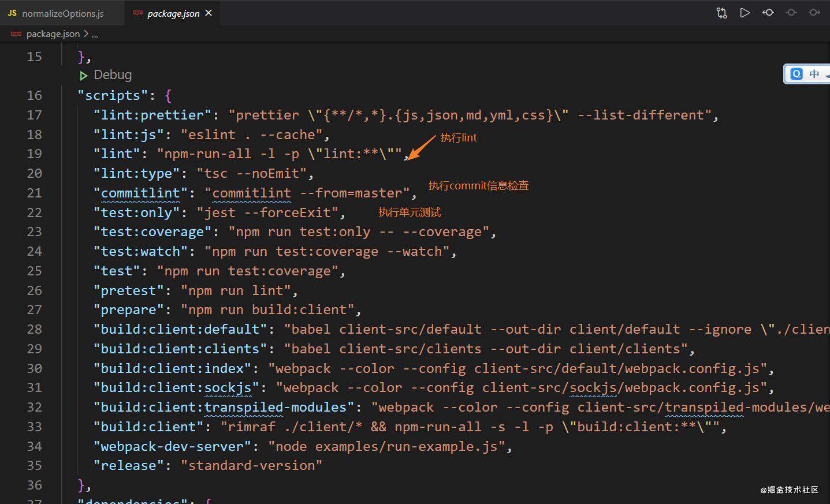Click line number 22 in gutter
This screenshot has width=830, height=504.
coord(34,212)
